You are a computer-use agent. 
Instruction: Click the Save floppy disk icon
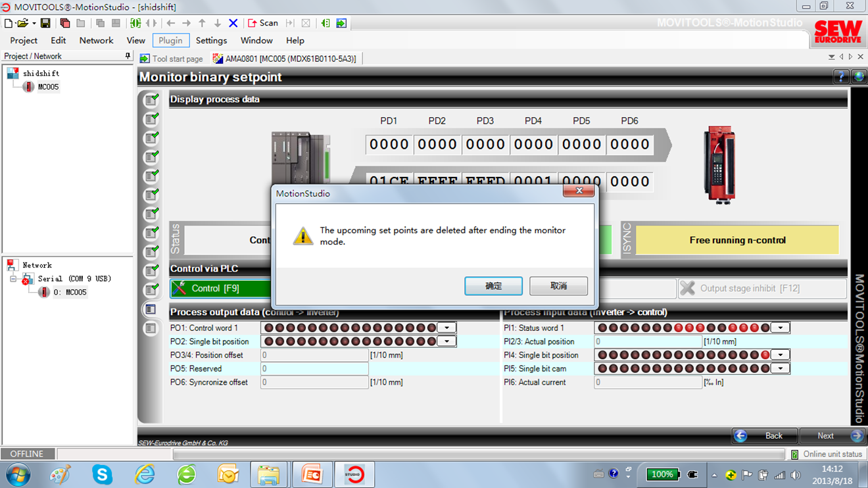(45, 23)
